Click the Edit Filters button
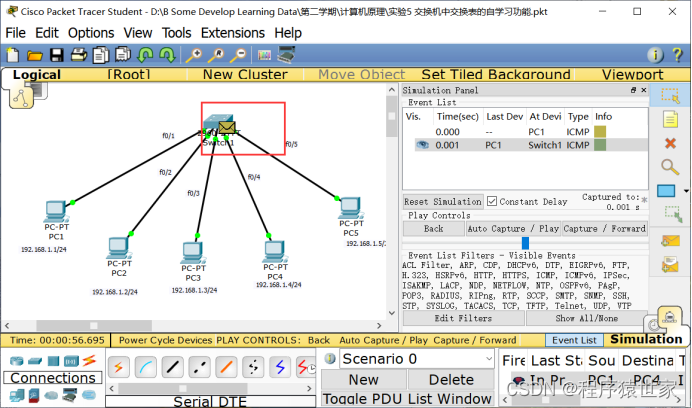 tap(463, 318)
